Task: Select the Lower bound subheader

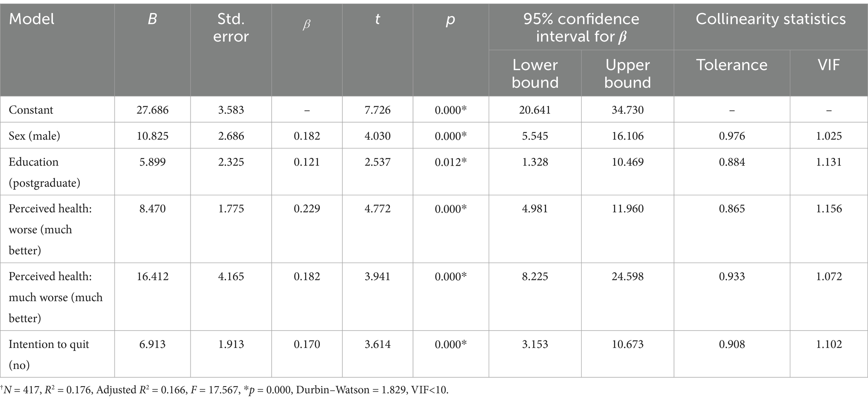Action: pos(535,73)
